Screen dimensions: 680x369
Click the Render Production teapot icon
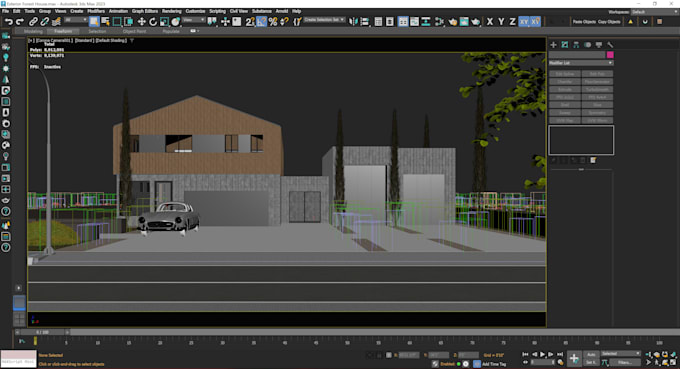[x=475, y=22]
